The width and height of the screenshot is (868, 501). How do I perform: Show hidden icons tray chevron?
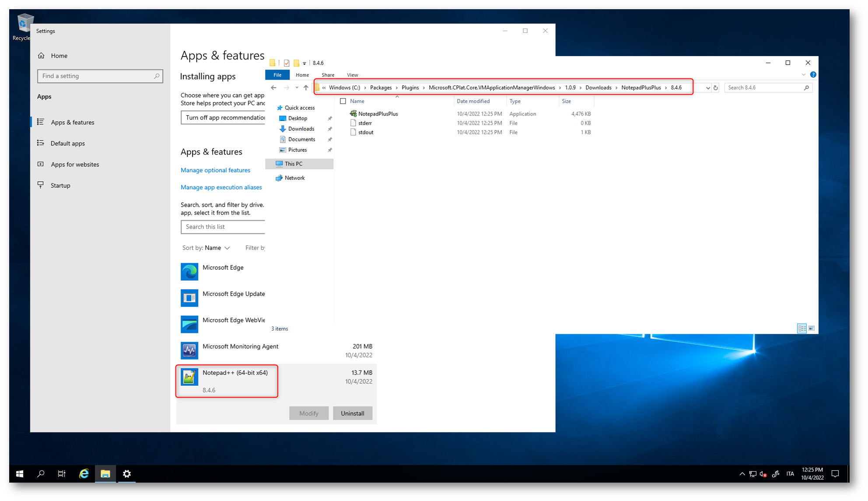(x=742, y=474)
